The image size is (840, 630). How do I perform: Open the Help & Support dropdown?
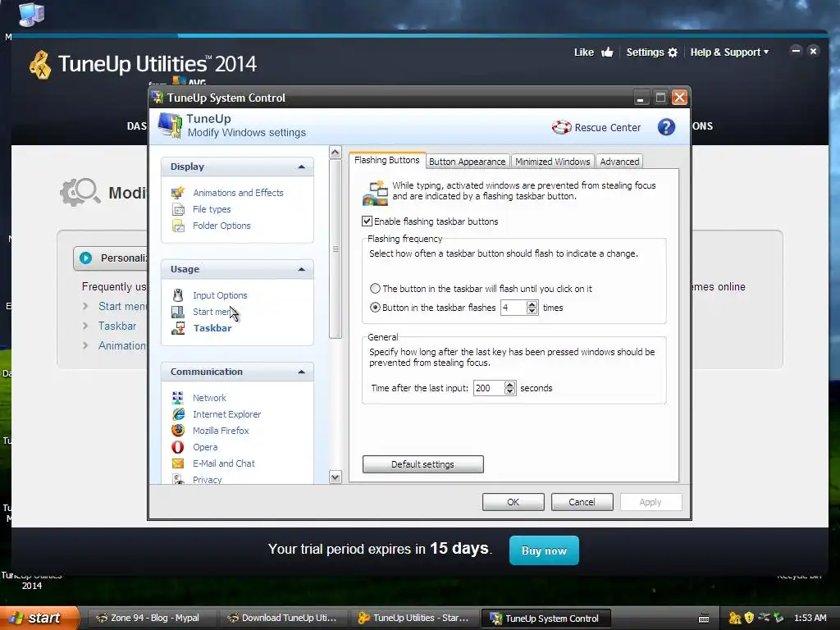tap(729, 52)
